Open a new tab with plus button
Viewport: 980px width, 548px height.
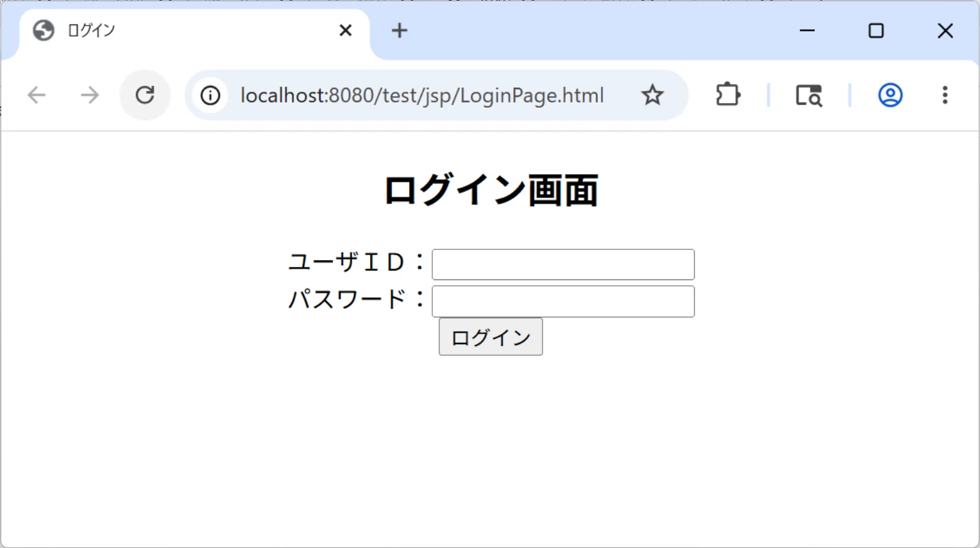(x=400, y=30)
